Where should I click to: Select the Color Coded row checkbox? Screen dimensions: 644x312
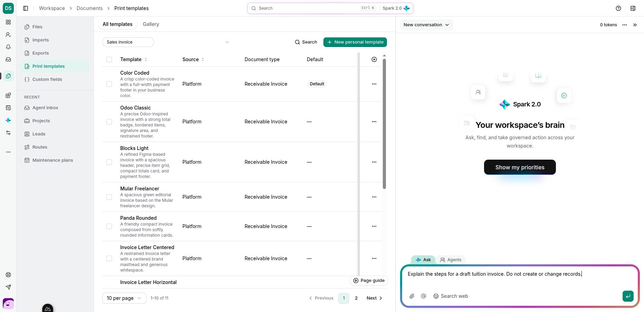[109, 84]
